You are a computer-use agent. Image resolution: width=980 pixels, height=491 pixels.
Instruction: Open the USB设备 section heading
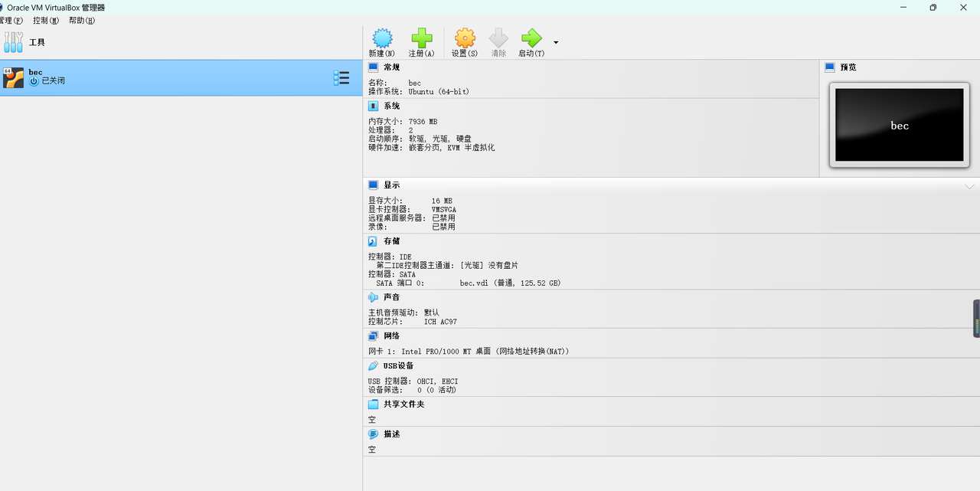coord(398,365)
